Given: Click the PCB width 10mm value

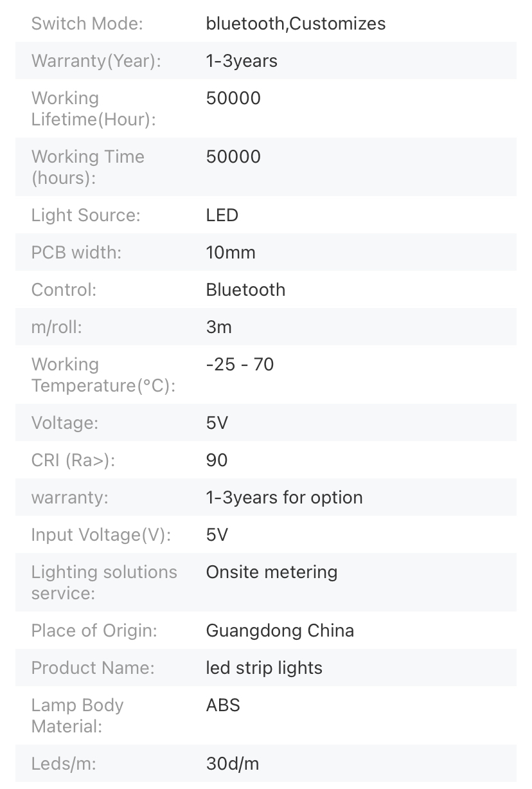Looking at the screenshot, I should 231,252.
